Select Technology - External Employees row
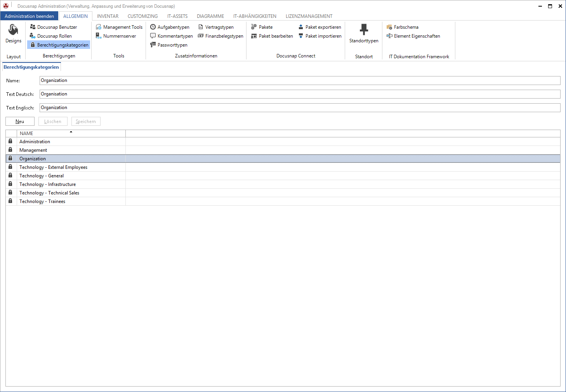This screenshot has height=392, width=566. pyautogui.click(x=283, y=167)
